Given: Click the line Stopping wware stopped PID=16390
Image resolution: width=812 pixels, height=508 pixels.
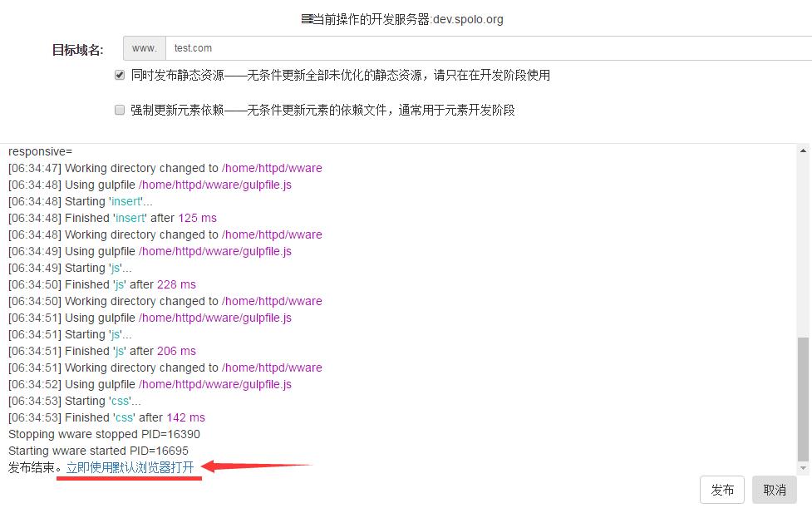Looking at the screenshot, I should point(104,434).
